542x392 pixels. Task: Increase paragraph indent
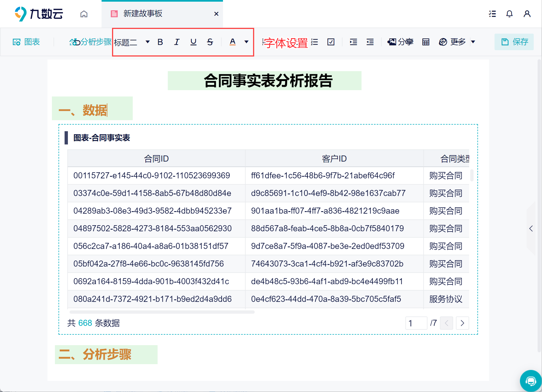(353, 42)
